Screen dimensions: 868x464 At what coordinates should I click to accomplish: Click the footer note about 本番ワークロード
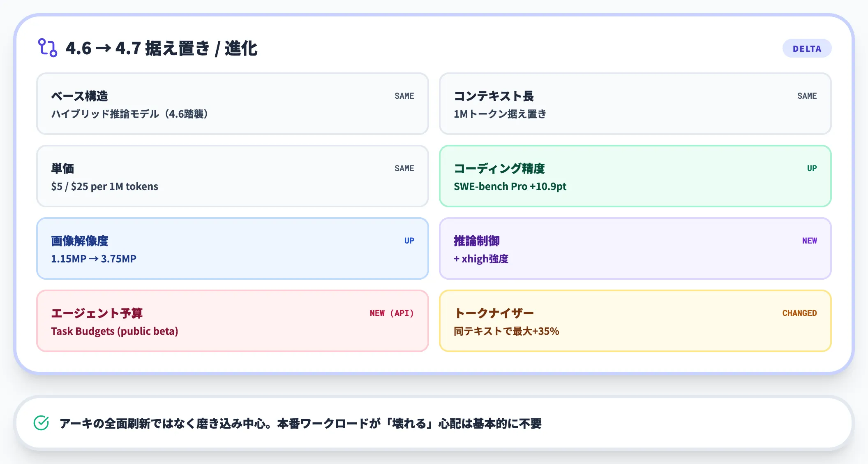301,422
